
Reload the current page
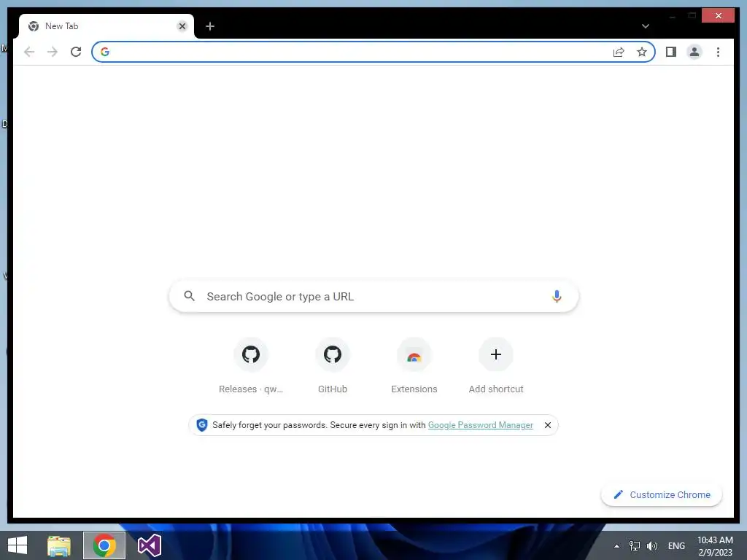click(x=76, y=52)
